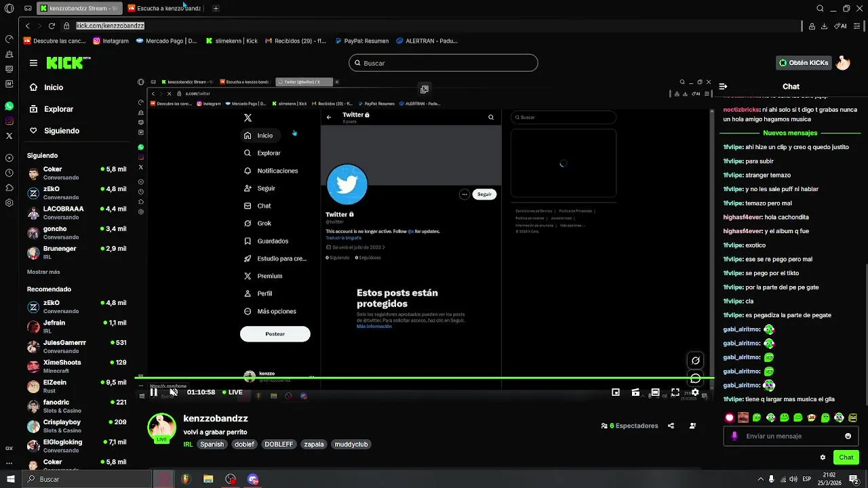Open the Kick sidebar hamburger menu
868x488 pixels.
33,63
